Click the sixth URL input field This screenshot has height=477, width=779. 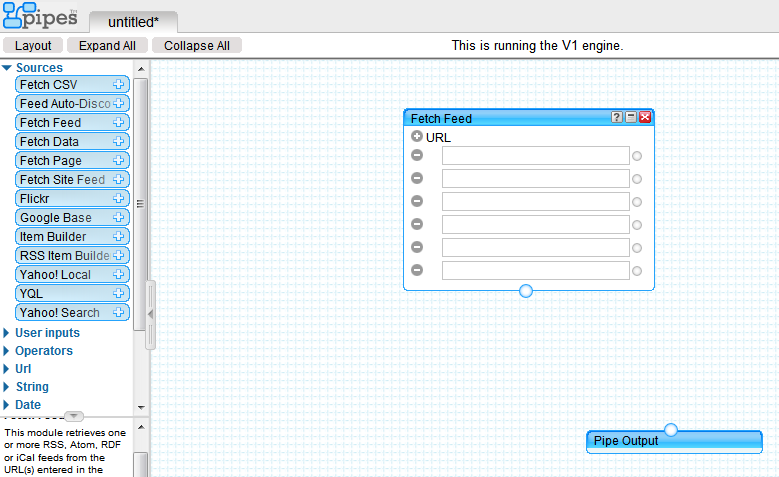(x=536, y=270)
